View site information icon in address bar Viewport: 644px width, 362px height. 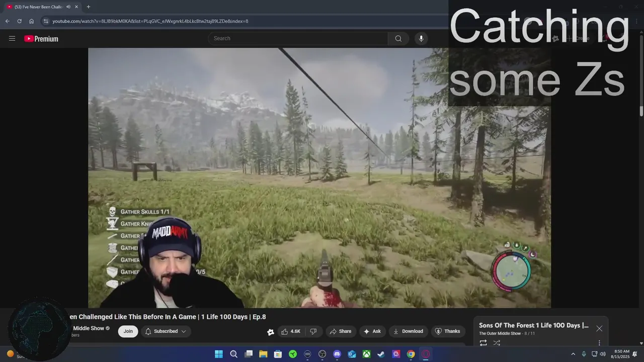tap(46, 21)
